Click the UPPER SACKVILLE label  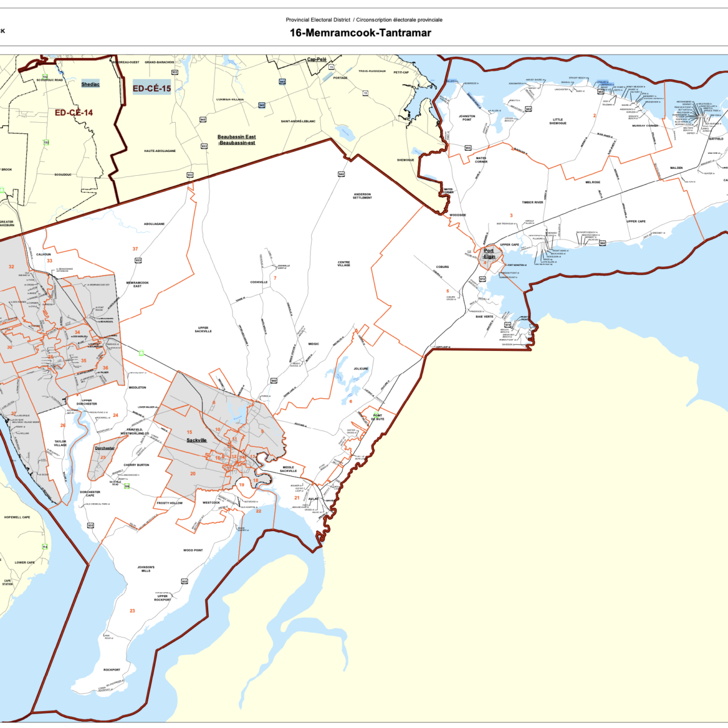pyautogui.click(x=203, y=329)
